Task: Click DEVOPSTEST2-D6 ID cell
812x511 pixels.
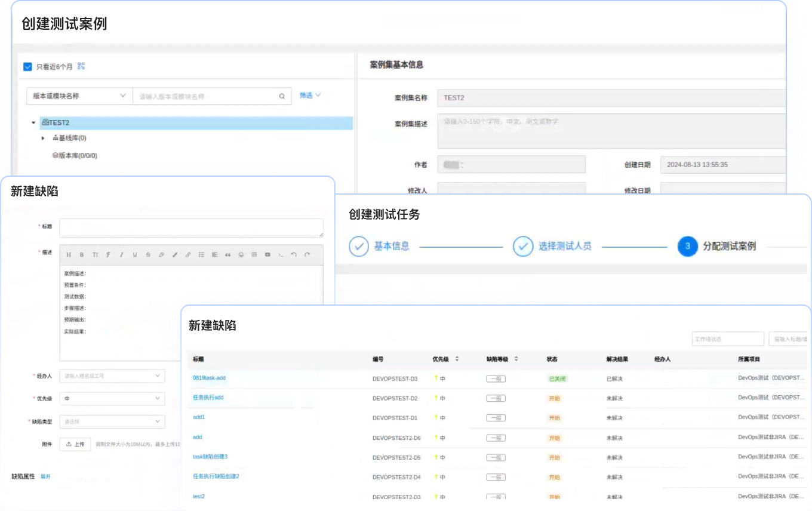Action: coord(396,438)
